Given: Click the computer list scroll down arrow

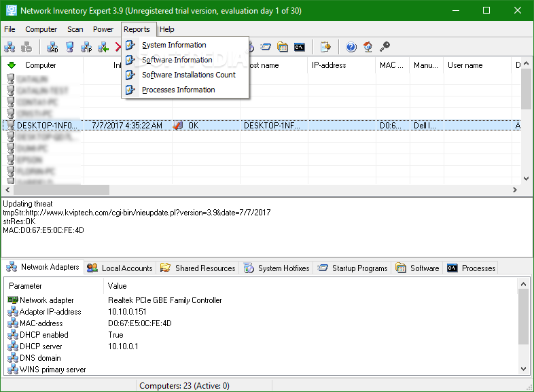Looking at the screenshot, I should 526,179.
